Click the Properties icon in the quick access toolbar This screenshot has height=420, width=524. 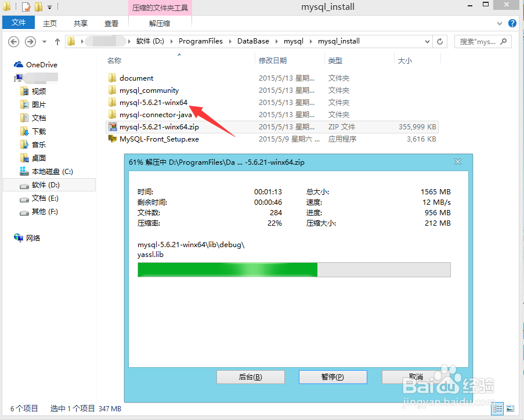point(25,6)
